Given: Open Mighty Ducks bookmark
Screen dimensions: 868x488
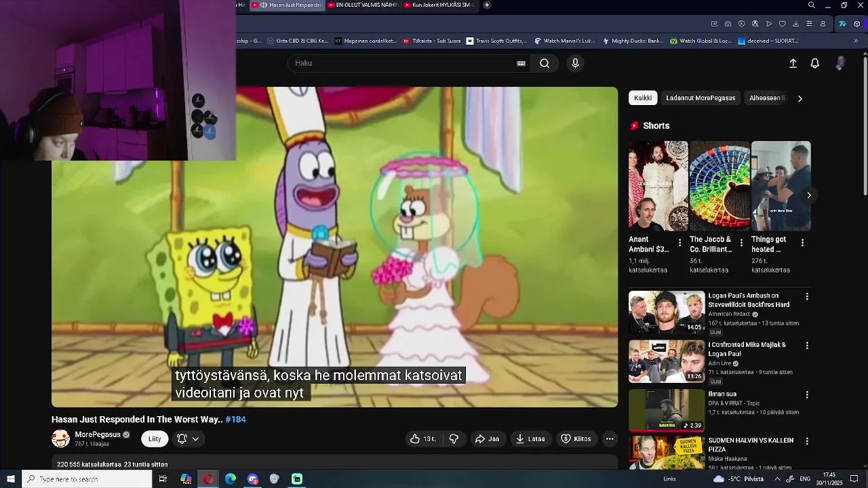Looking at the screenshot, I should coord(633,41).
